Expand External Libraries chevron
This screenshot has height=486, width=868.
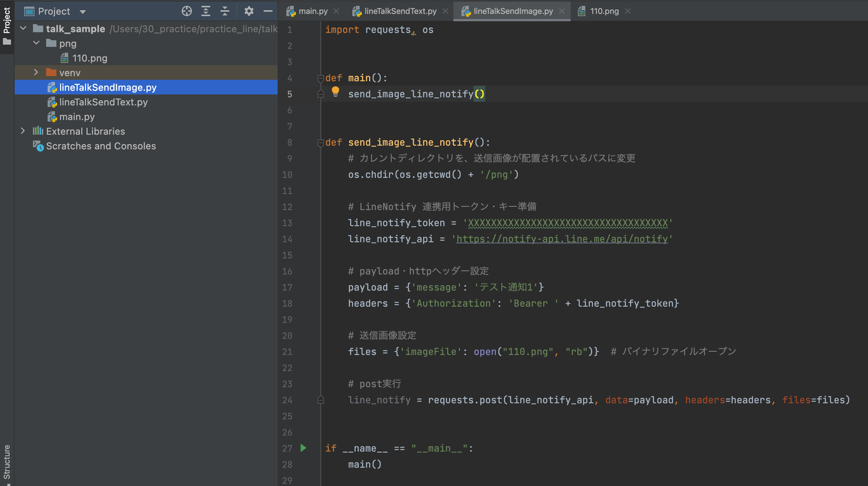click(23, 131)
